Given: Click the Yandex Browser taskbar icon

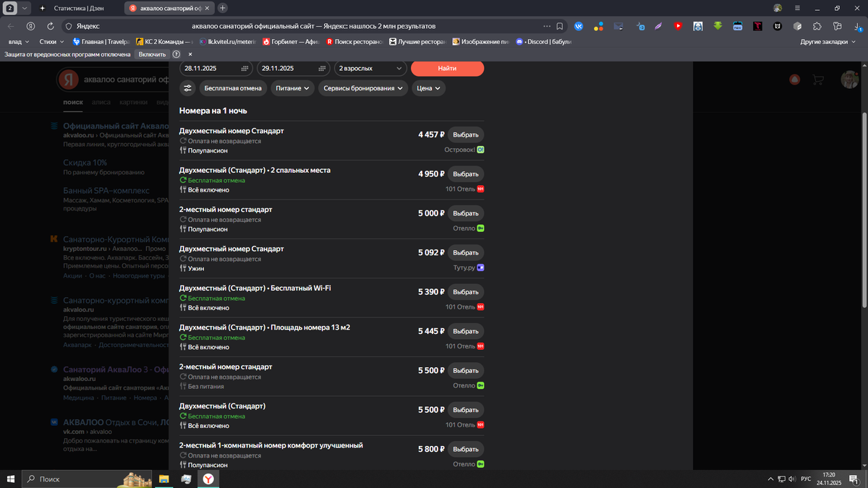Looking at the screenshot, I should pos(208,479).
